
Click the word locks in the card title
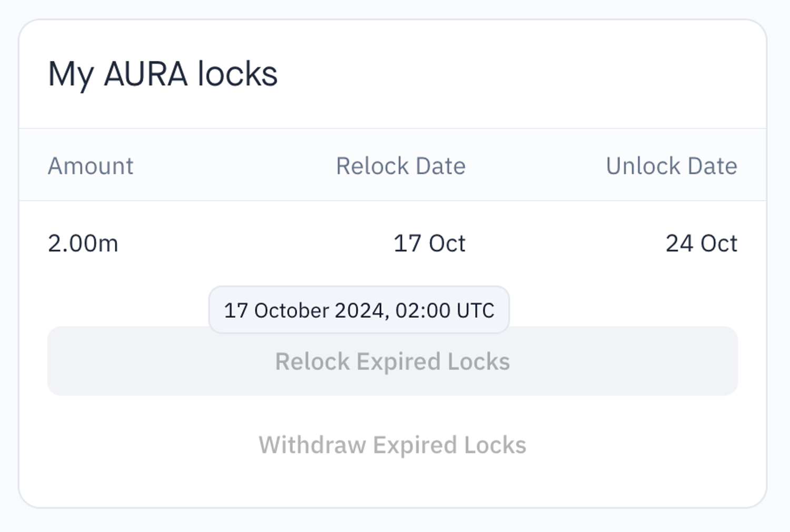coord(237,74)
